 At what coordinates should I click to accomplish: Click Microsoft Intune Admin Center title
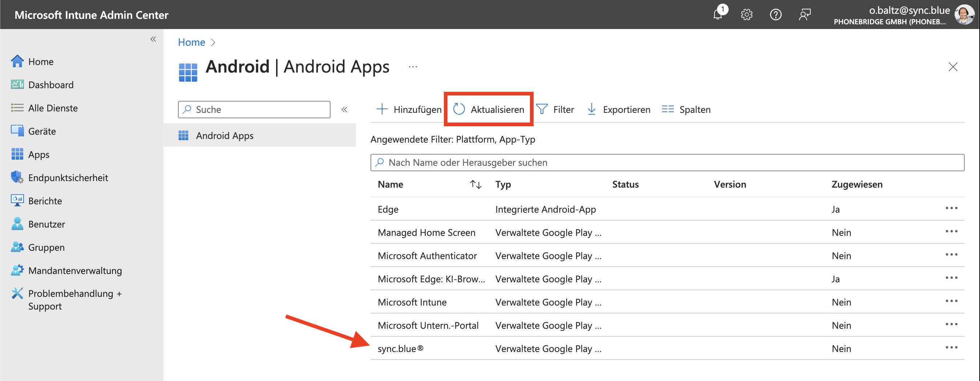(91, 15)
